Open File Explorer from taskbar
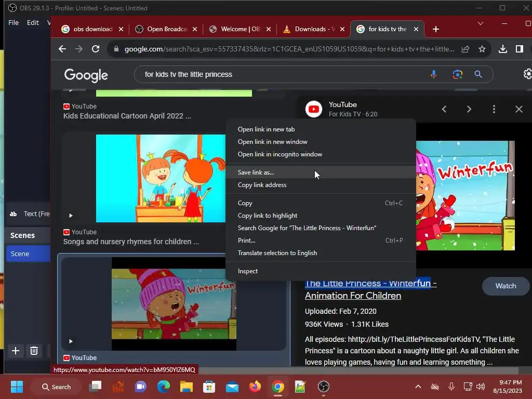 [x=187, y=387]
